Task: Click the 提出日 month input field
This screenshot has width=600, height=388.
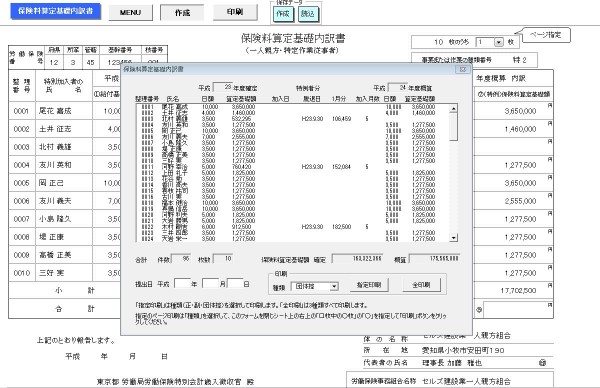Action: pyautogui.click(x=210, y=284)
